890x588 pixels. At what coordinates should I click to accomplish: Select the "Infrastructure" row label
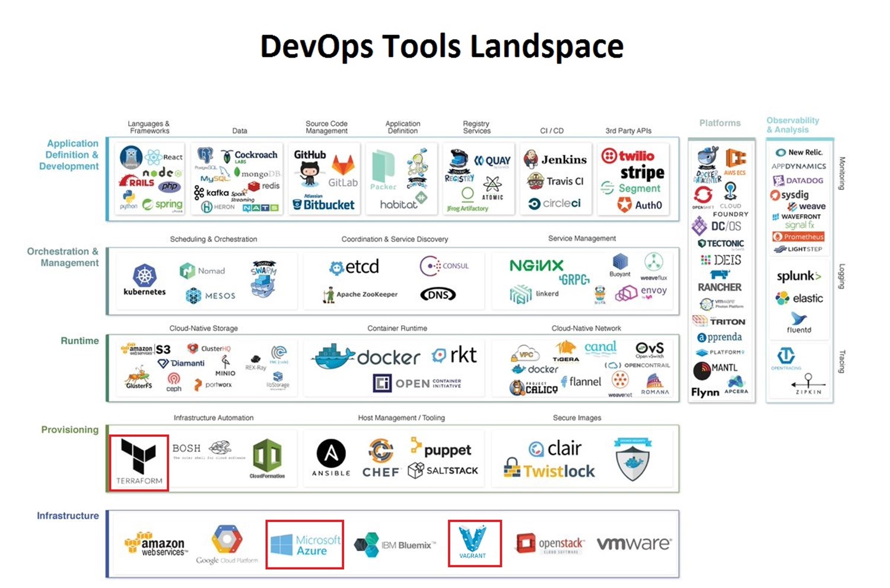point(68,516)
